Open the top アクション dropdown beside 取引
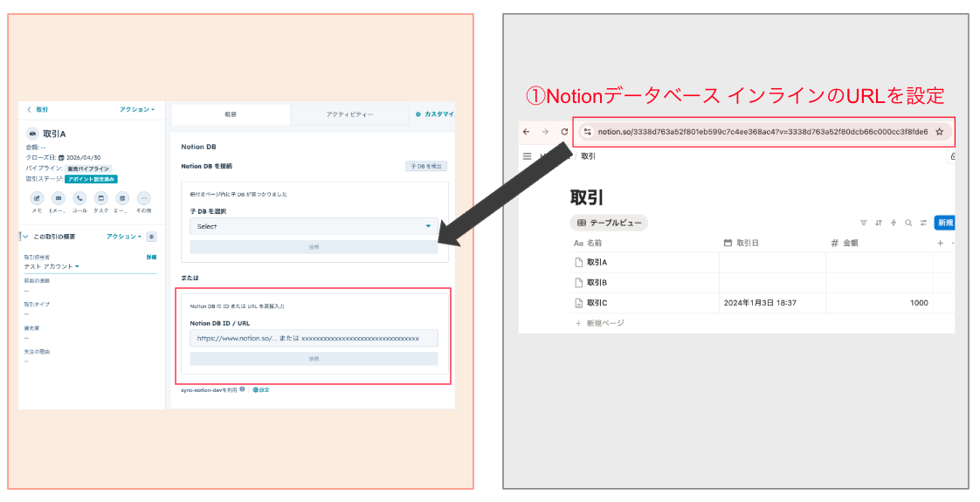Viewport: 980px width, 502px height. (137, 109)
